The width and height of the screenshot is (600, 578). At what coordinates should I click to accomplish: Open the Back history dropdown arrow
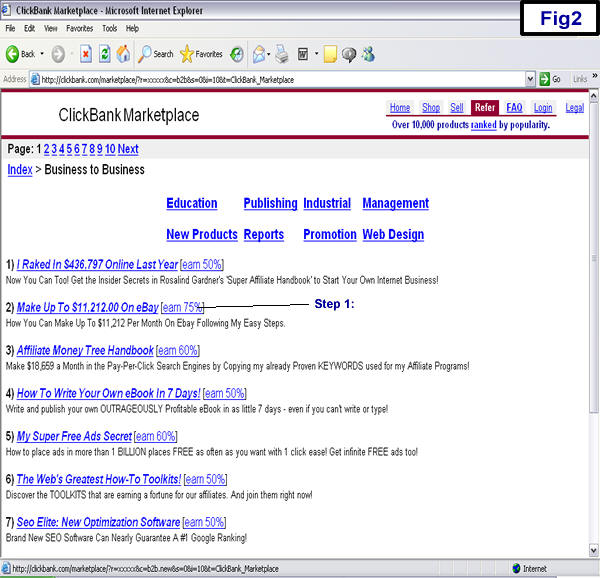click(42, 54)
